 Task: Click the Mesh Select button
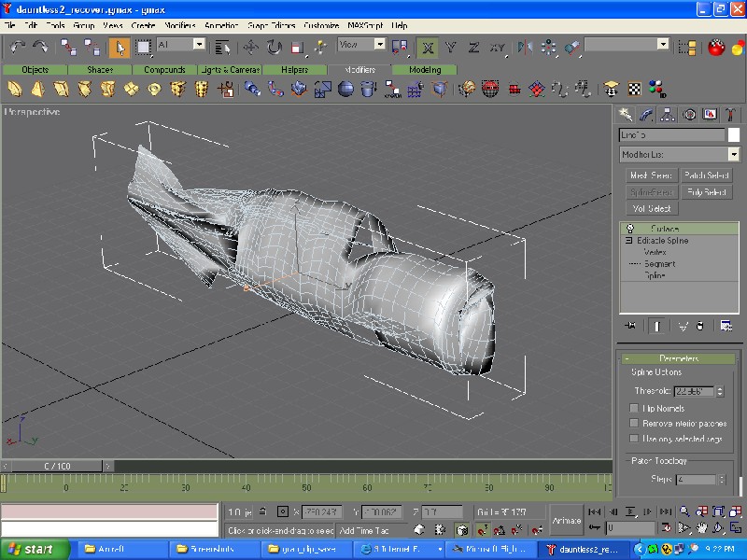click(651, 175)
